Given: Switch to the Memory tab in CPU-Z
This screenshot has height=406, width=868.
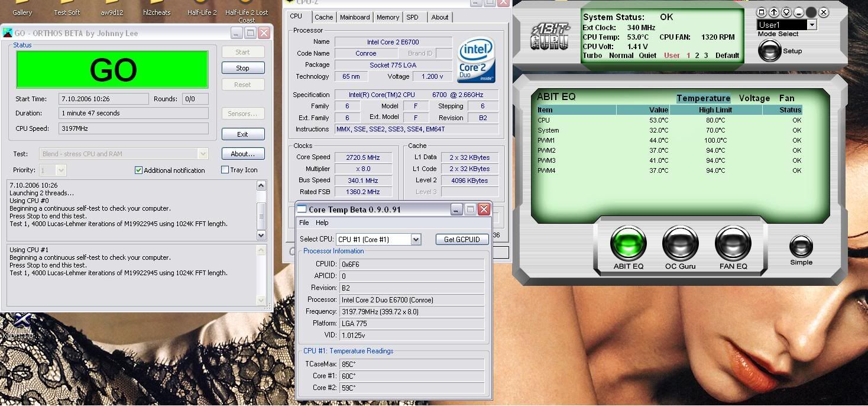Looking at the screenshot, I should point(388,17).
